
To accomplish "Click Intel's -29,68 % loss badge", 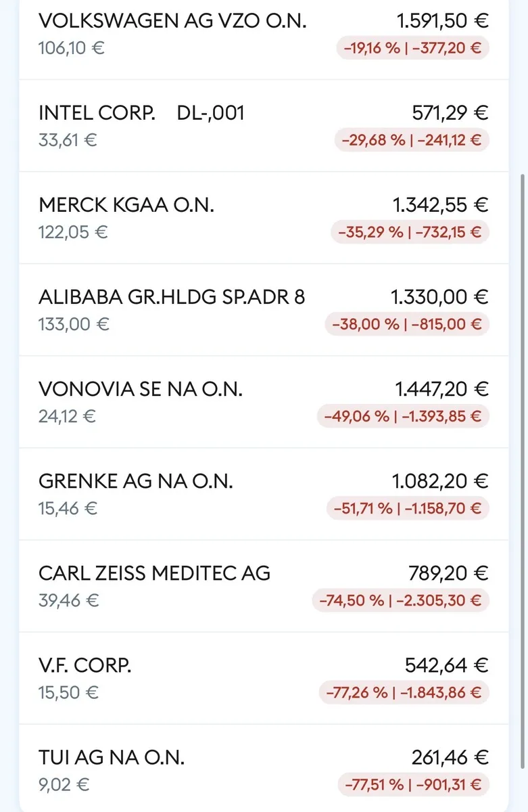I will click(411, 140).
